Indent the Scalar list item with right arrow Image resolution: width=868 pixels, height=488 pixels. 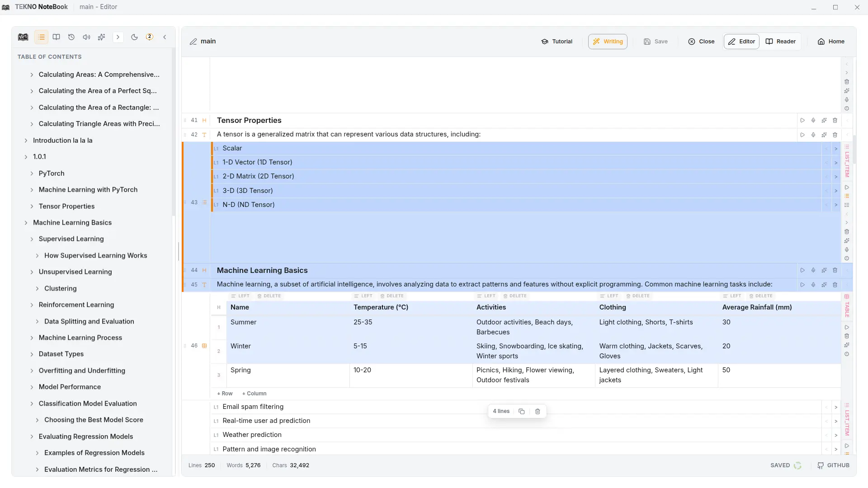tap(836, 149)
